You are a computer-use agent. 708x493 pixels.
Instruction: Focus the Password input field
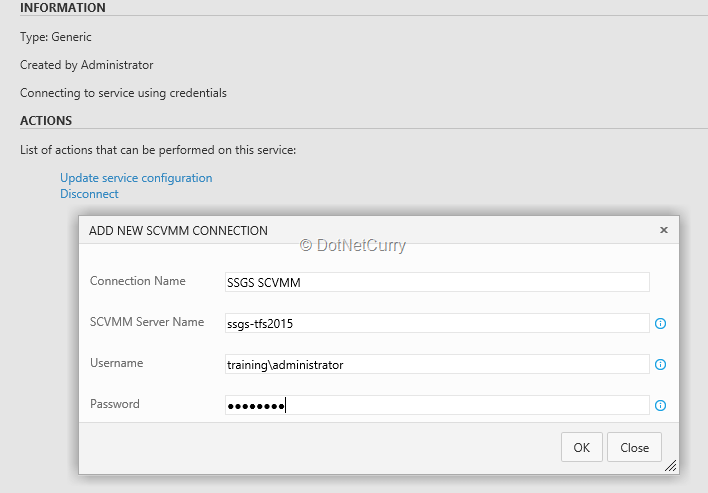point(437,405)
